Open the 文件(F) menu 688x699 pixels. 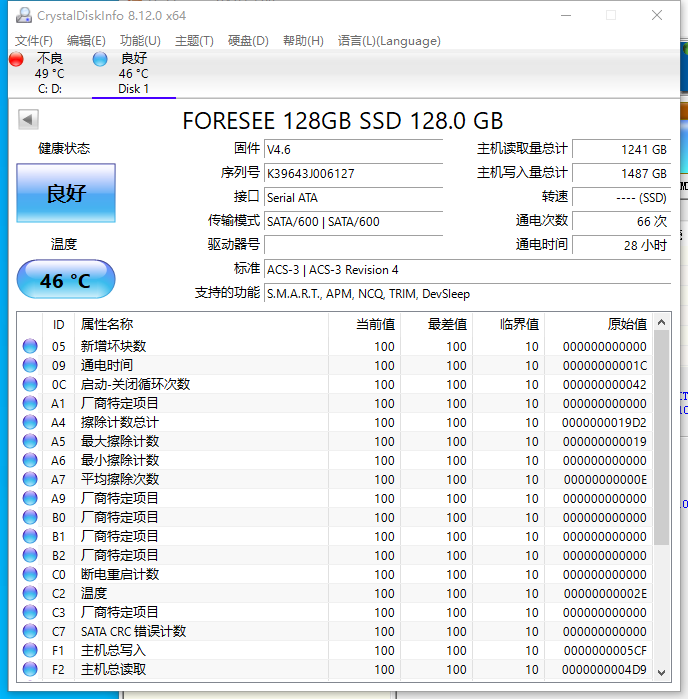click(x=34, y=41)
